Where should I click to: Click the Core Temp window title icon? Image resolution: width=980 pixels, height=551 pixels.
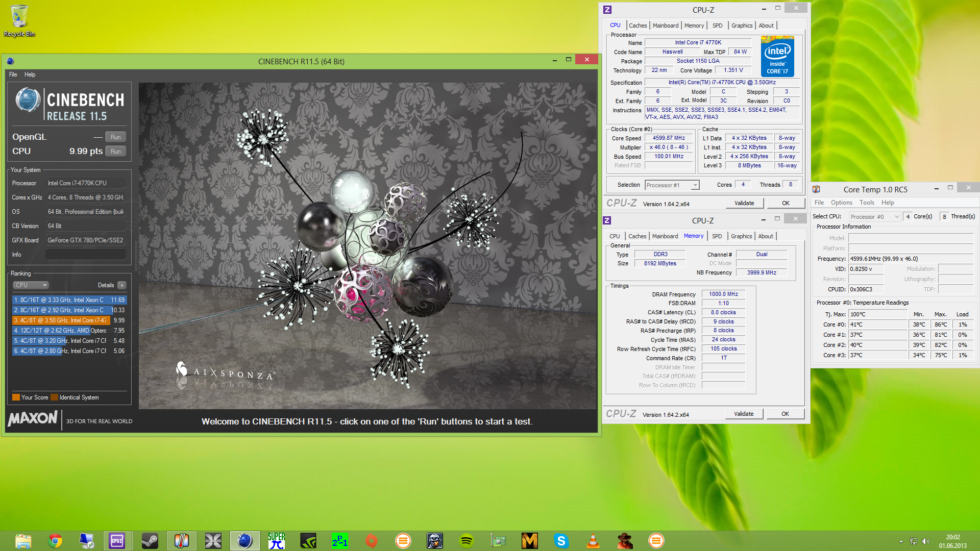pyautogui.click(x=817, y=189)
